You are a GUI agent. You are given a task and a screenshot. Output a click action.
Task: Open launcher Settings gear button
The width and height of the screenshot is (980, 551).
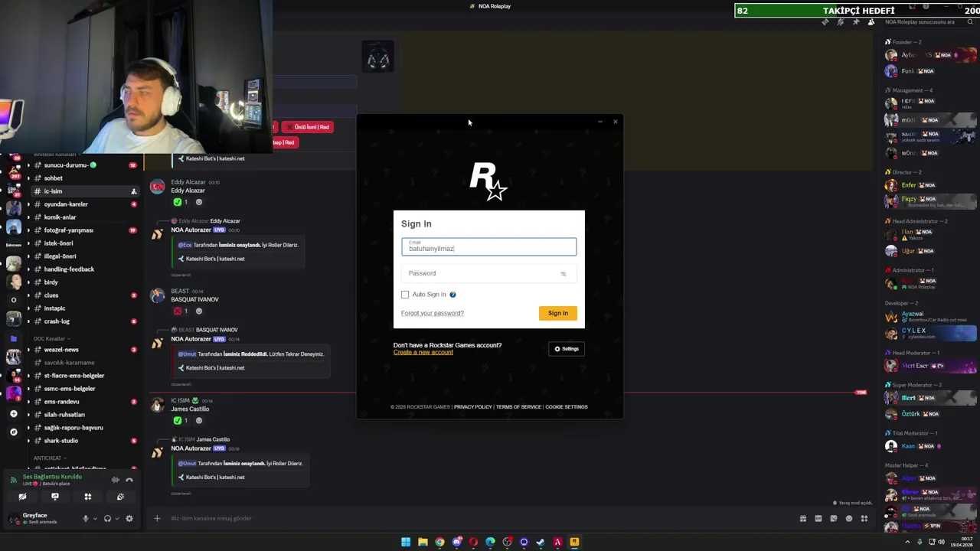(567, 349)
